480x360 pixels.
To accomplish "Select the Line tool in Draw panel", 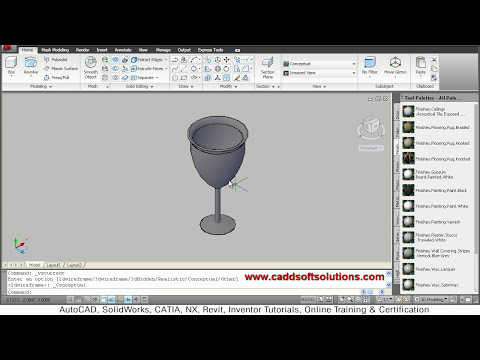I will (x=184, y=69).
